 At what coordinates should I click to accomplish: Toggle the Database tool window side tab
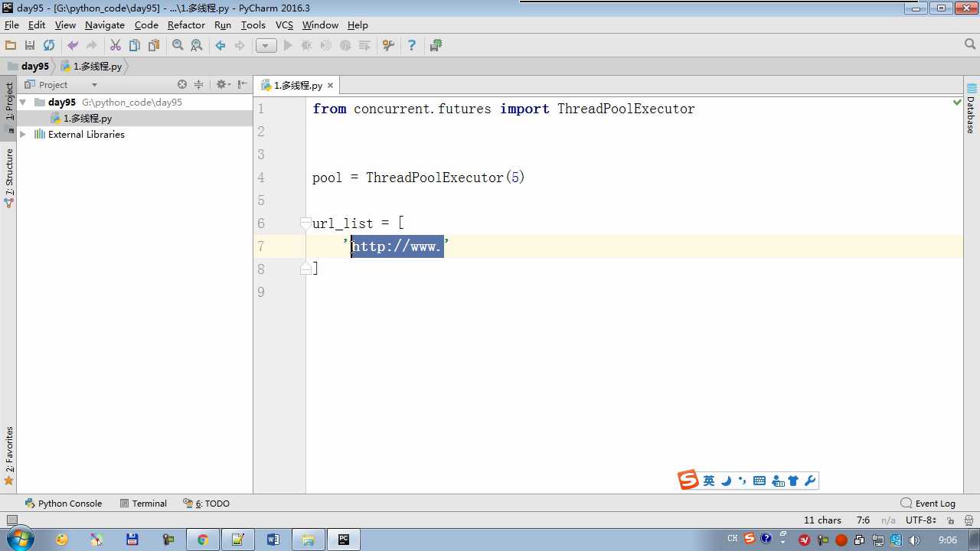tap(971, 108)
